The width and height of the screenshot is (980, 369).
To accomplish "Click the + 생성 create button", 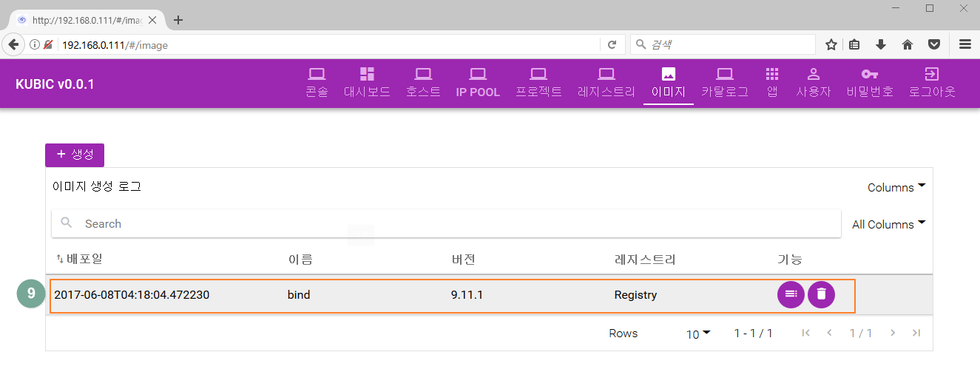I will tap(75, 155).
